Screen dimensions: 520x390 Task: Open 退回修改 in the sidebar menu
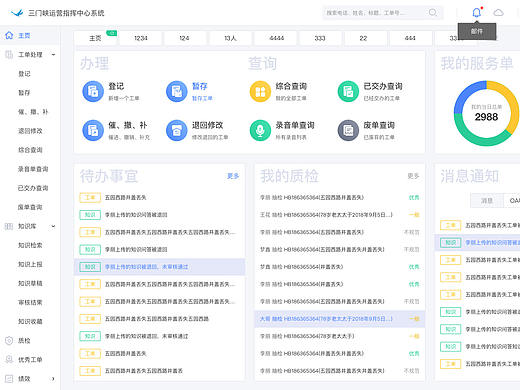[x=30, y=131]
